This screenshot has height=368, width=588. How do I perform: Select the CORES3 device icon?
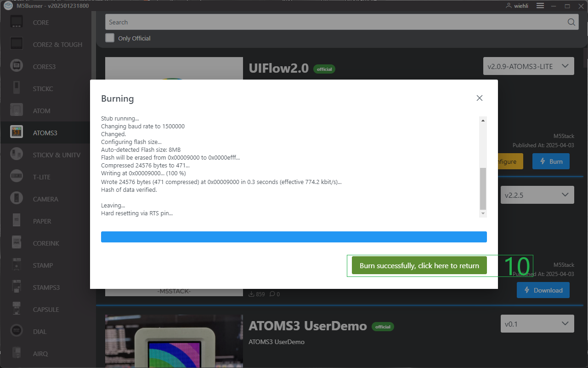pyautogui.click(x=17, y=66)
